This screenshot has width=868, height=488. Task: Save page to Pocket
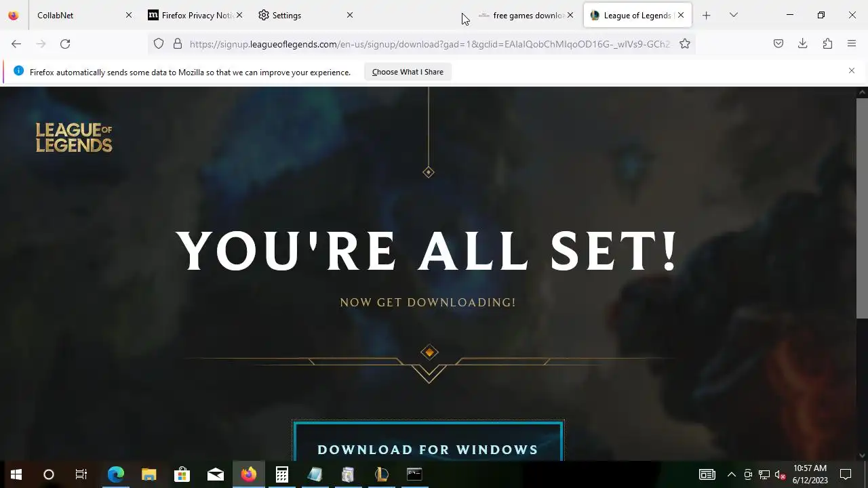point(778,43)
